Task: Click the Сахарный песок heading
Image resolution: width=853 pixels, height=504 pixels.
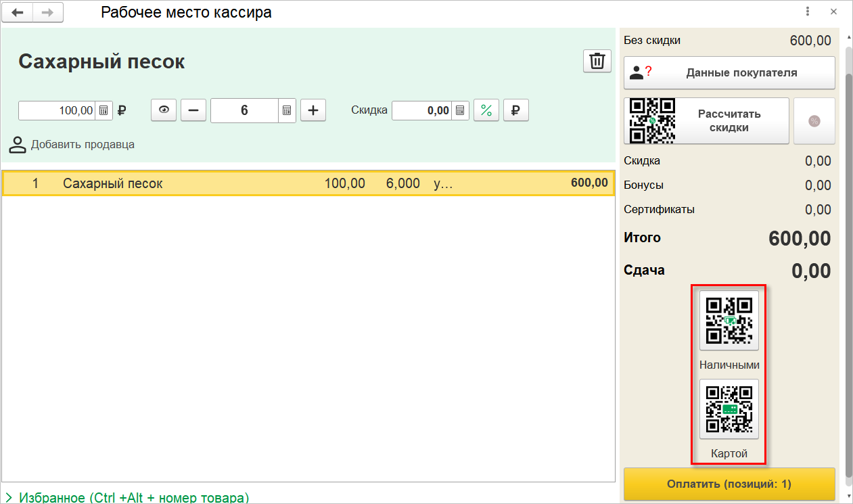Action: tap(101, 62)
